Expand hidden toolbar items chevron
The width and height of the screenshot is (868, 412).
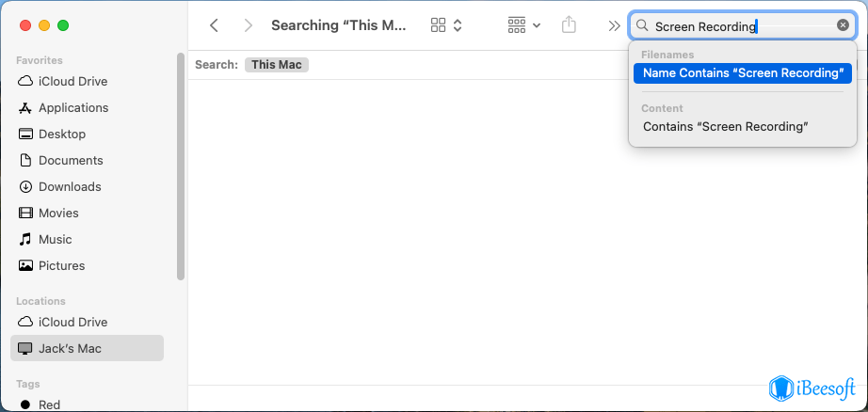click(614, 25)
